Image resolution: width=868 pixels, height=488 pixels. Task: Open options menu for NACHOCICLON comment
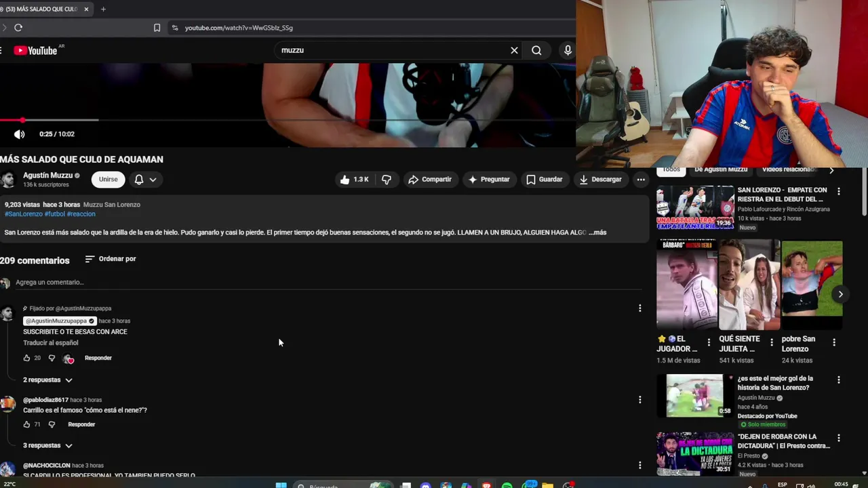[x=639, y=465]
